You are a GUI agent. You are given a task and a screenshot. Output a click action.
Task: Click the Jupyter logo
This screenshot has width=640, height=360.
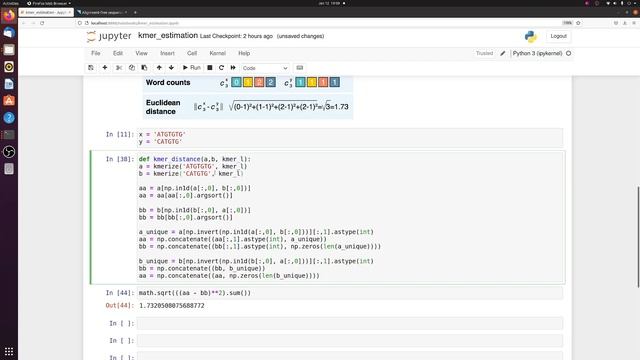109,36
